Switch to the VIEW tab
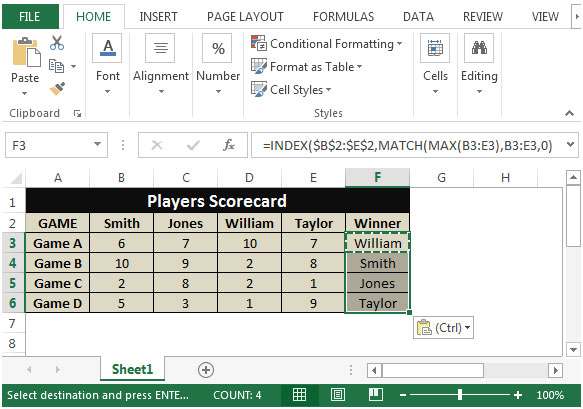This screenshot has height=409, width=583. tap(545, 16)
